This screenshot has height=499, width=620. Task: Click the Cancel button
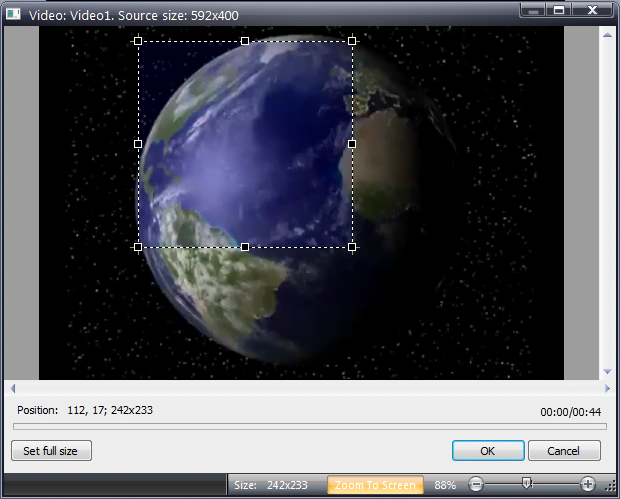(x=564, y=451)
